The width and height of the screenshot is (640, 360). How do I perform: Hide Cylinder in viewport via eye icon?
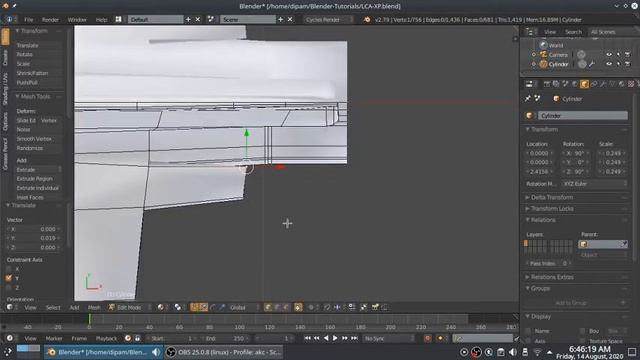609,64
